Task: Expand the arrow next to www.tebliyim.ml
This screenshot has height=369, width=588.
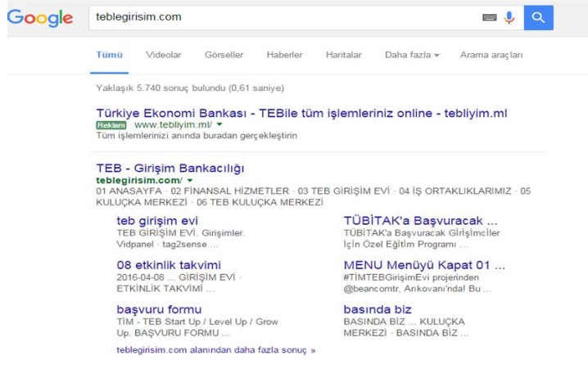Action: (219, 124)
